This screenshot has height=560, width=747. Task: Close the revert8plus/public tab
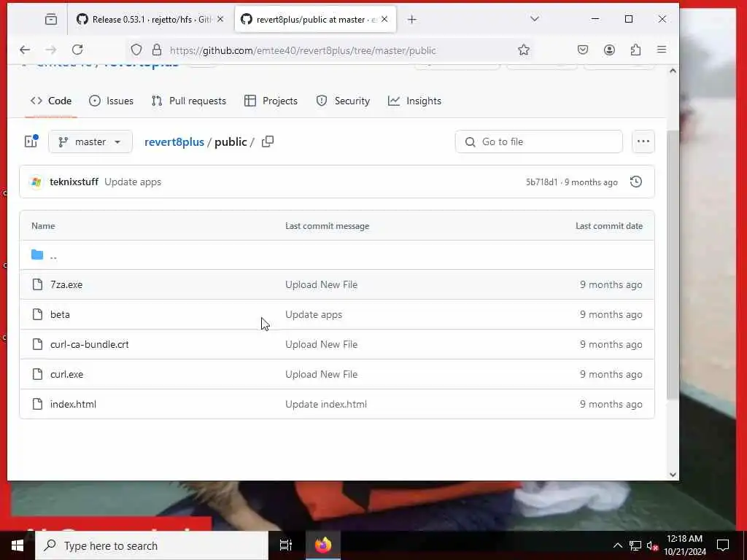pyautogui.click(x=384, y=20)
